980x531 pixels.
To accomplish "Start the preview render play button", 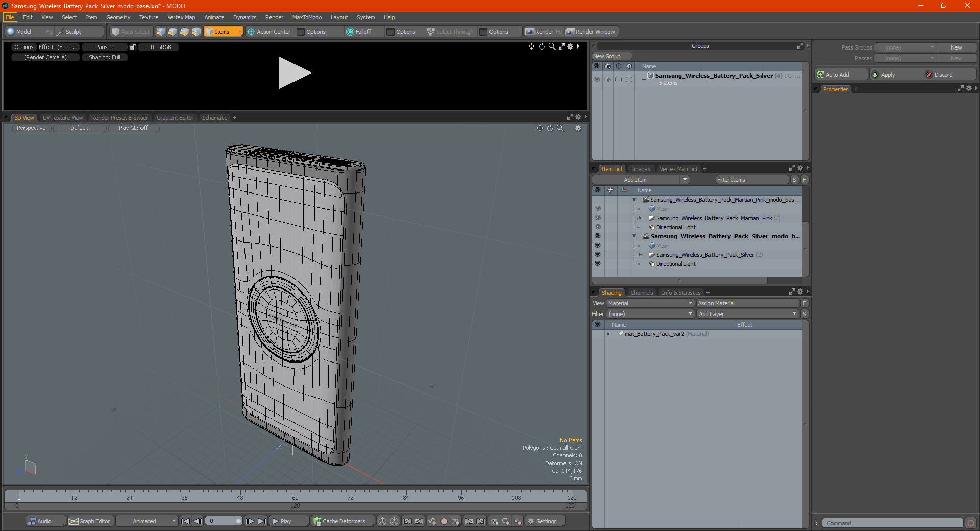I will 295,73.
